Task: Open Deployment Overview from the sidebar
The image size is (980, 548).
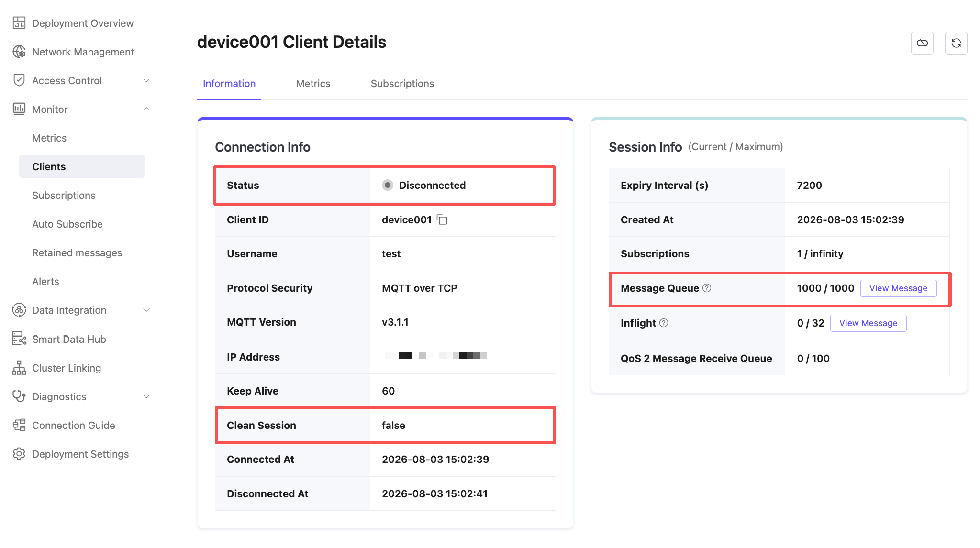Action: tap(83, 23)
